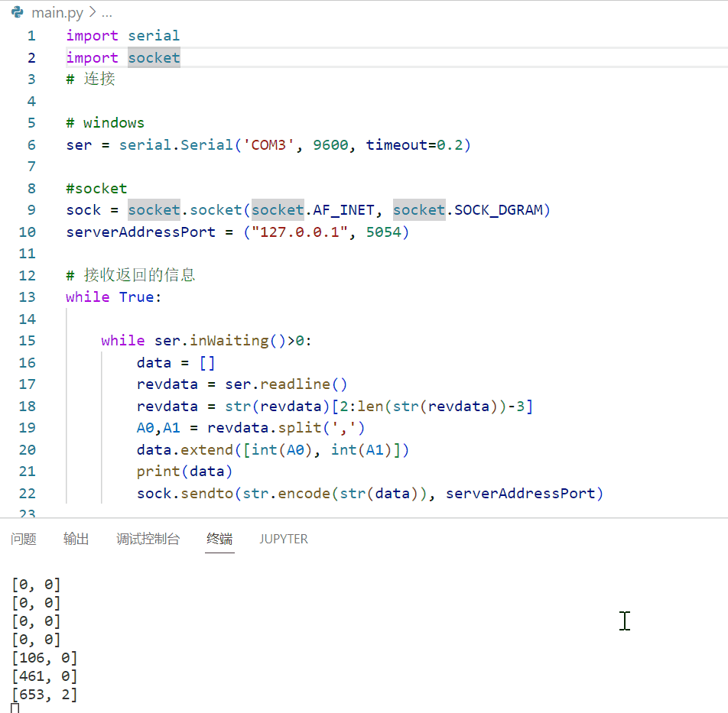Image resolution: width=728 pixels, height=713 pixels.
Task: Click the Python file icon in breadcrumb
Action: (17, 12)
